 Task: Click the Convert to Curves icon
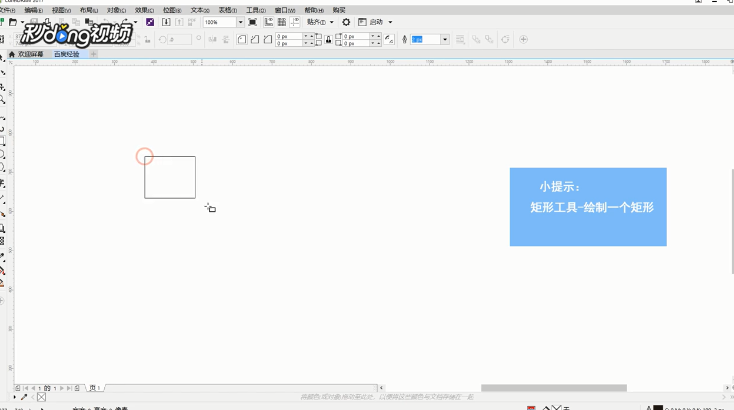(505, 40)
